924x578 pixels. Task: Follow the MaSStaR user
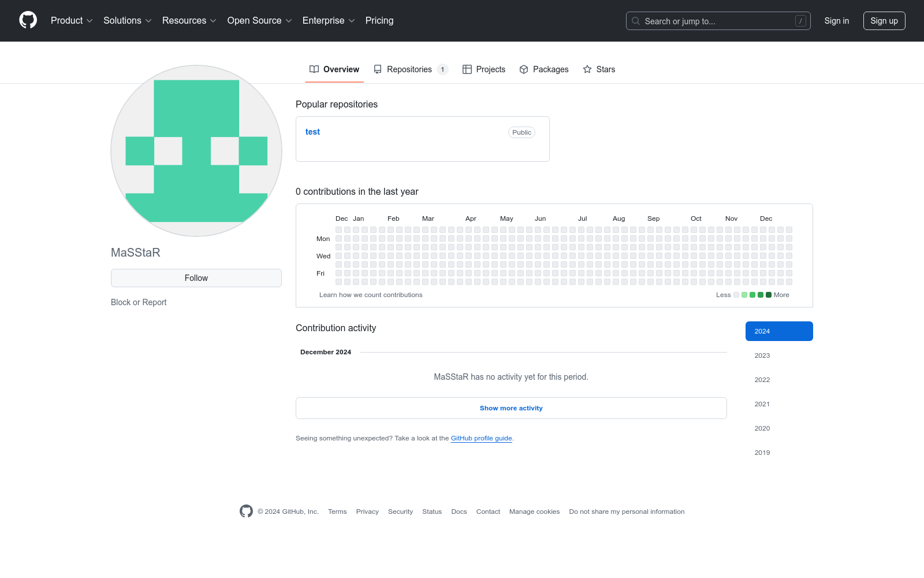coord(196,278)
